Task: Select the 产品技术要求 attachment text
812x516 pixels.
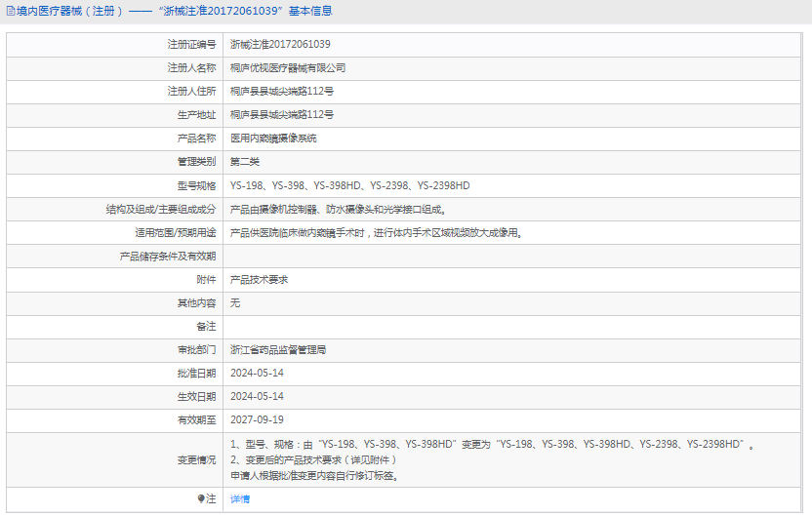Action: coord(259,280)
